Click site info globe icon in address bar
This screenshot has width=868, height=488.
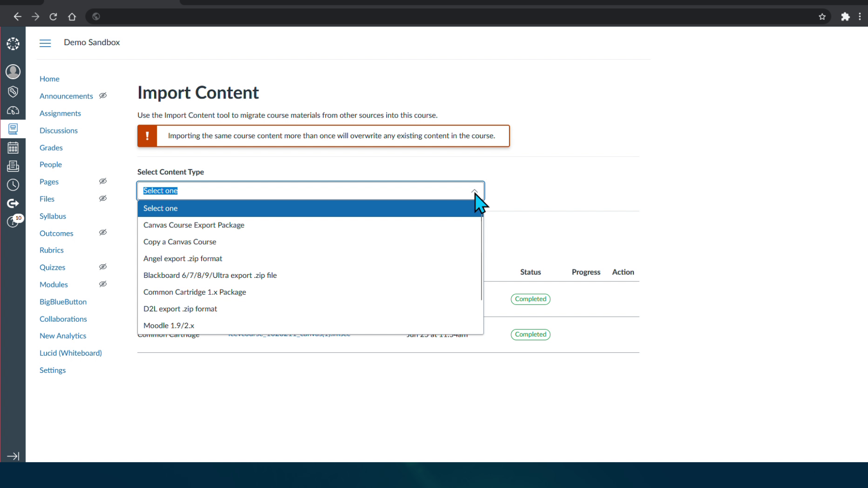(x=96, y=17)
